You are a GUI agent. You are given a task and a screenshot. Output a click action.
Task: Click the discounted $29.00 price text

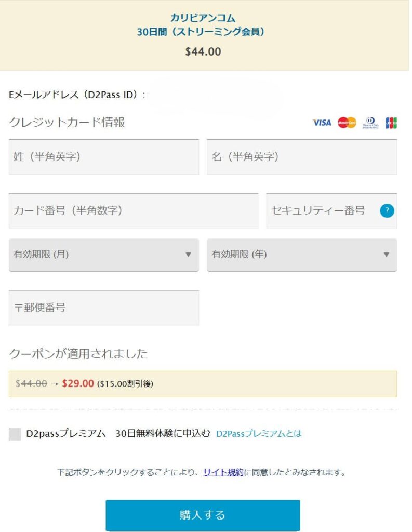coord(78,384)
